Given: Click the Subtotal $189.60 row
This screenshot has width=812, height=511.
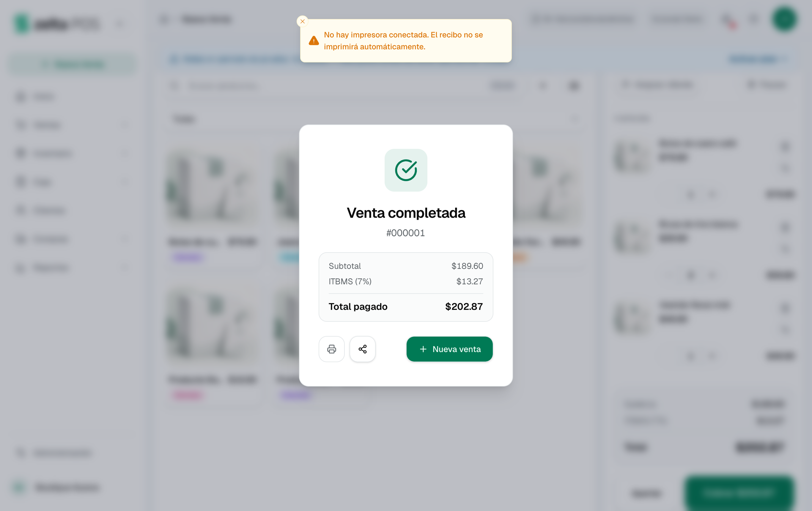Looking at the screenshot, I should (406, 266).
